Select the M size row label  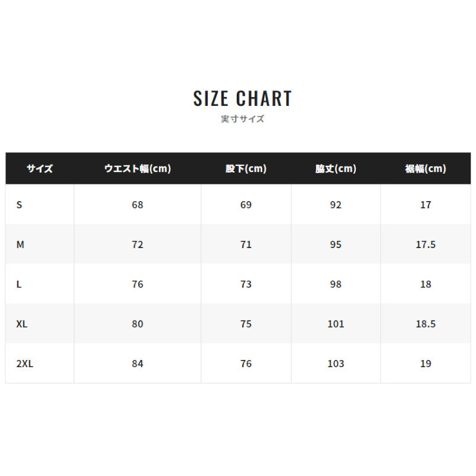pos(20,245)
